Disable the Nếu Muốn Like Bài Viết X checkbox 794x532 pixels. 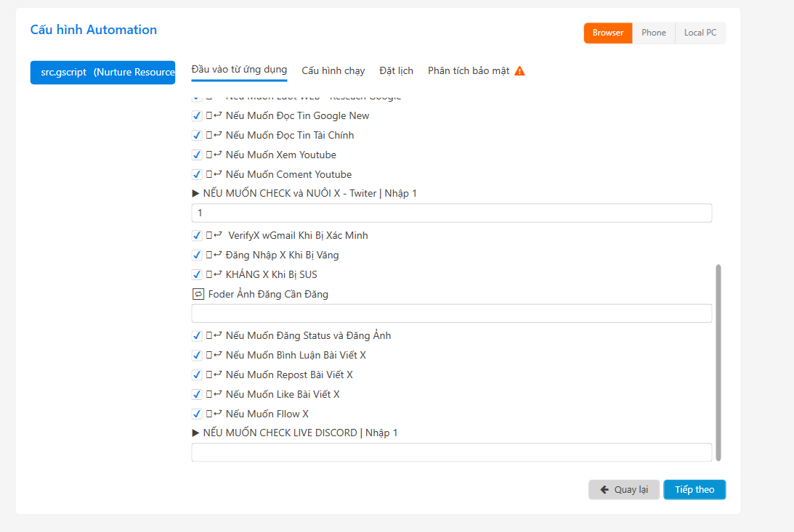click(197, 394)
